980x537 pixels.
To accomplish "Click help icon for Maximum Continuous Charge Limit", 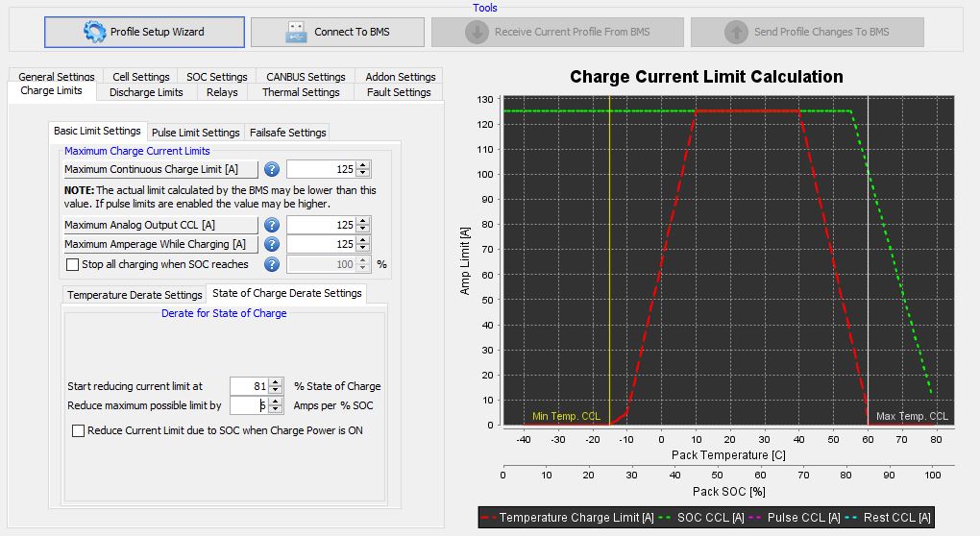I will click(x=272, y=169).
